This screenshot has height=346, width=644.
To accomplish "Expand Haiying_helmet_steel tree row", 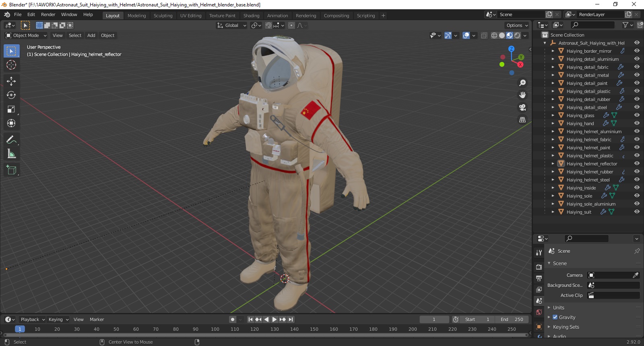I will 553,180.
